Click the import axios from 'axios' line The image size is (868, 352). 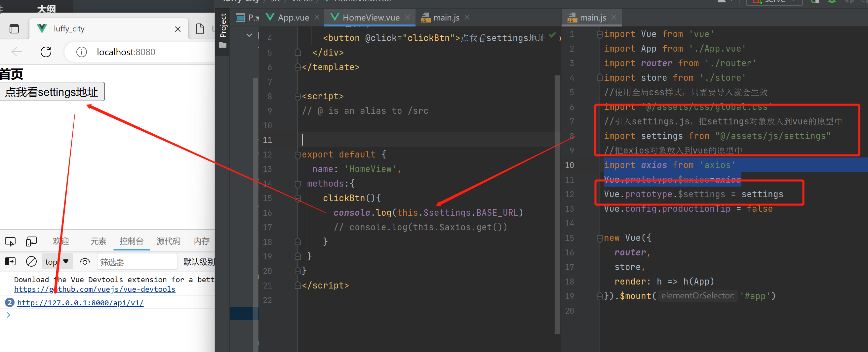(x=669, y=165)
